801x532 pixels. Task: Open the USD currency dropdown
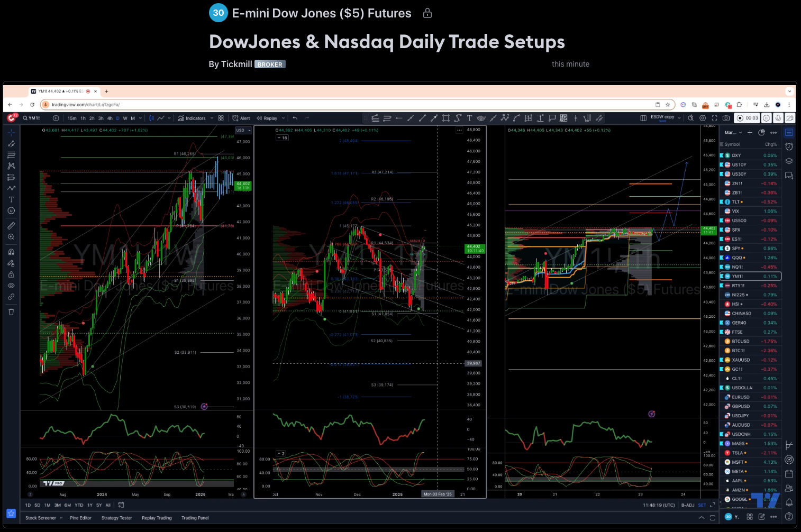tap(243, 130)
